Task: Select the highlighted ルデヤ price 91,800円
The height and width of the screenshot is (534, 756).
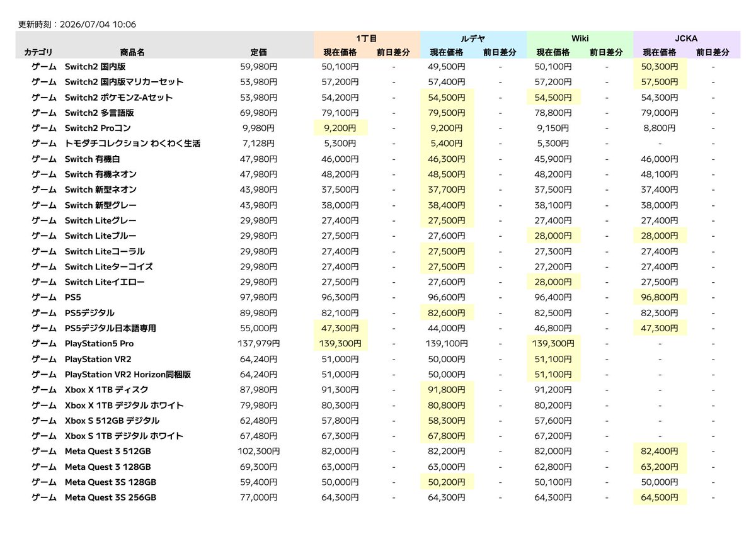Action: pos(447,390)
